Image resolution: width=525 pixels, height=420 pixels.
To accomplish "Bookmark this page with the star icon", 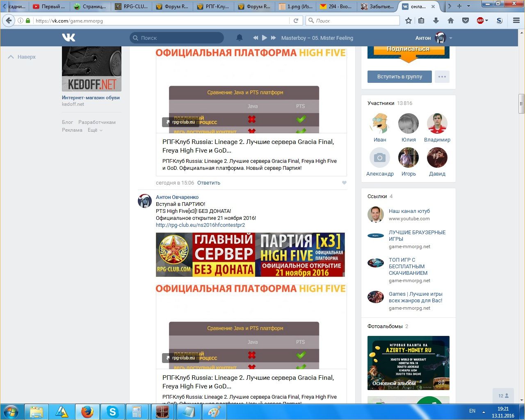I will (x=409, y=21).
